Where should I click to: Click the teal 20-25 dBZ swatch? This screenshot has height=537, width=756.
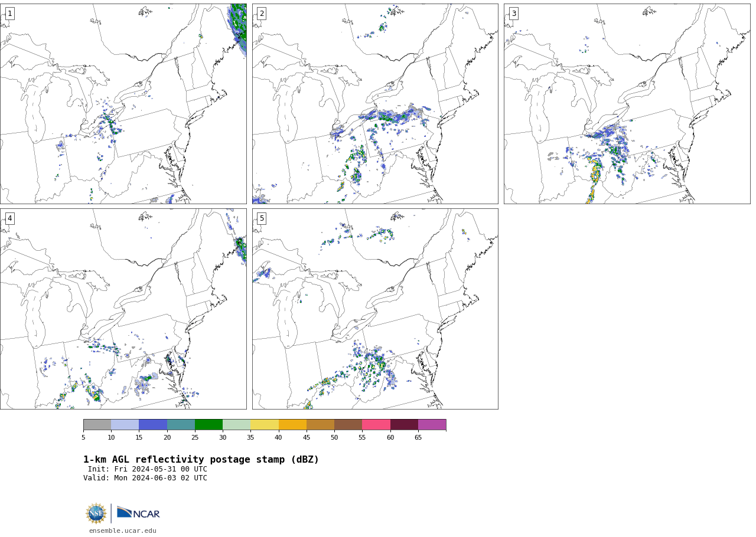coord(181,425)
